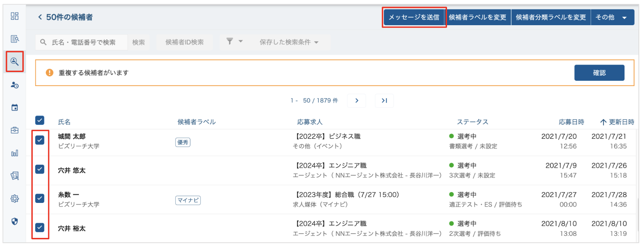
Task: Click the candidate search sidebar icon
Action: [x=15, y=62]
